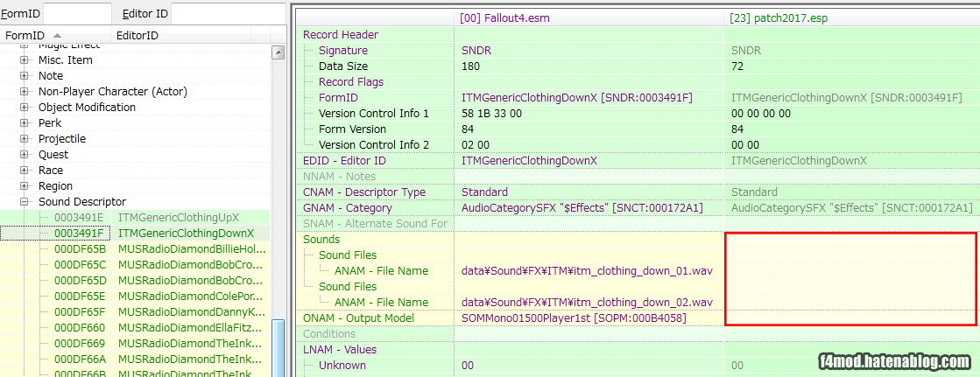Expand the Misc. Item tree node
The height and width of the screenshot is (377, 980).
point(25,60)
